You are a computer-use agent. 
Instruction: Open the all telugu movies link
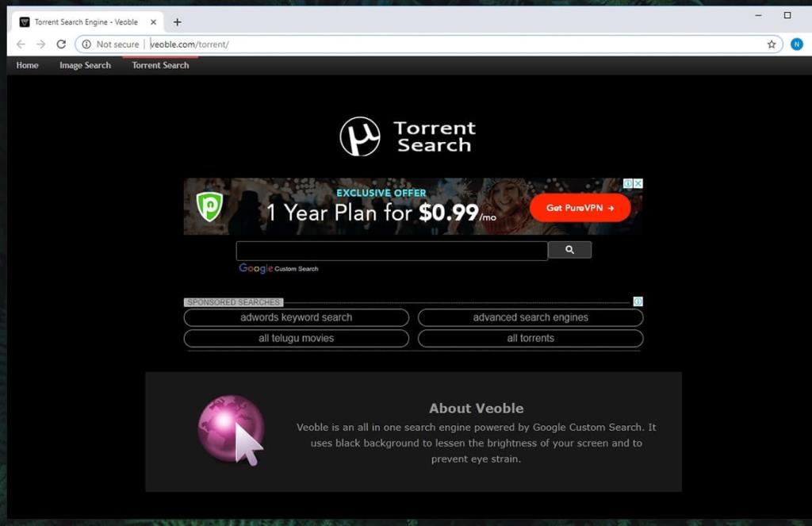point(296,338)
